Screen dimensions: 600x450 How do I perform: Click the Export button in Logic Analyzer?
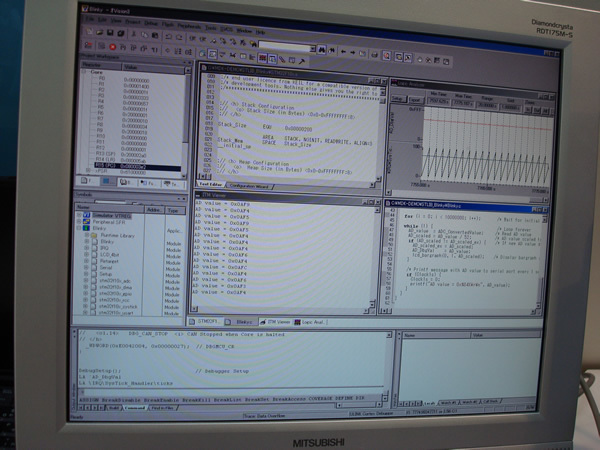pos(414,100)
